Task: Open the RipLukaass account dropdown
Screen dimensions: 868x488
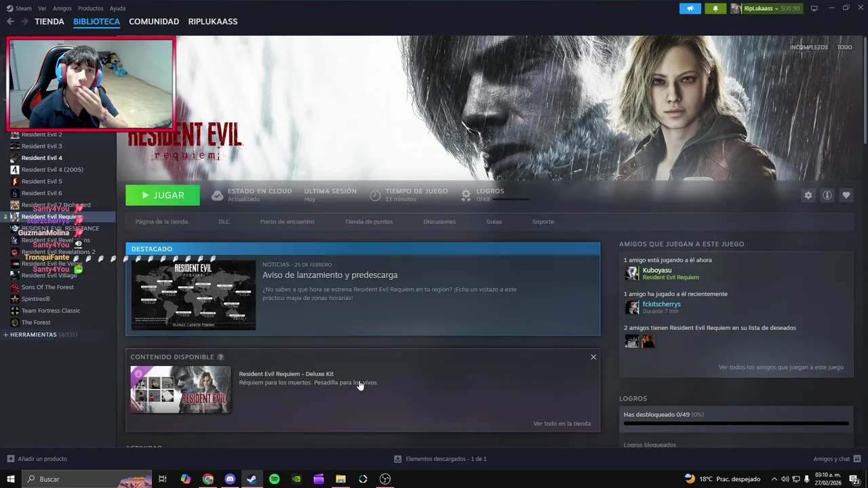Action: click(x=766, y=8)
